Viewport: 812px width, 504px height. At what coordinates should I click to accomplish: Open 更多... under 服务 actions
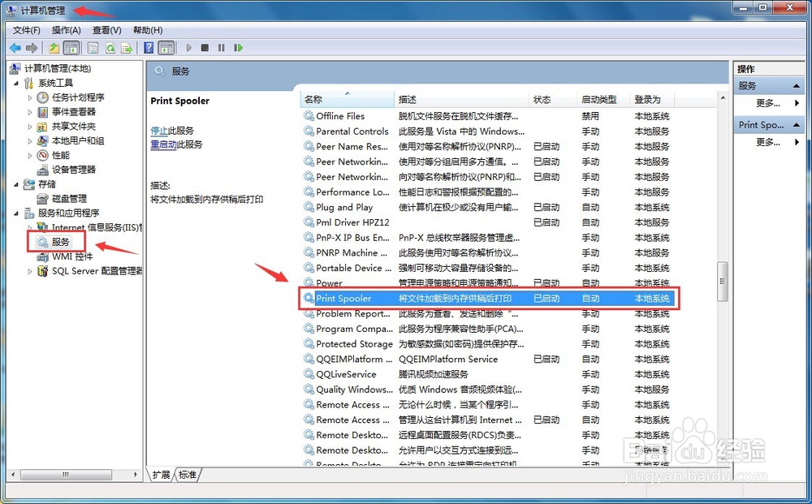[768, 103]
